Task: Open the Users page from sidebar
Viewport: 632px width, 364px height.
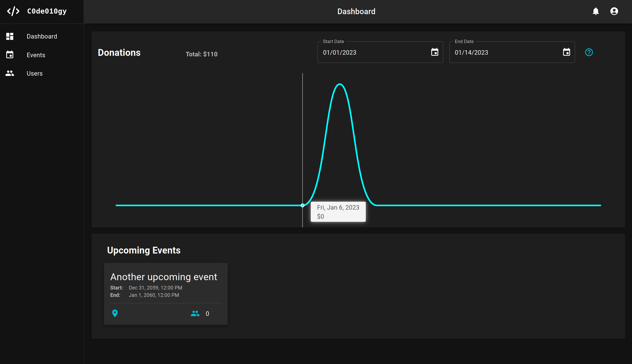Action: (34, 73)
